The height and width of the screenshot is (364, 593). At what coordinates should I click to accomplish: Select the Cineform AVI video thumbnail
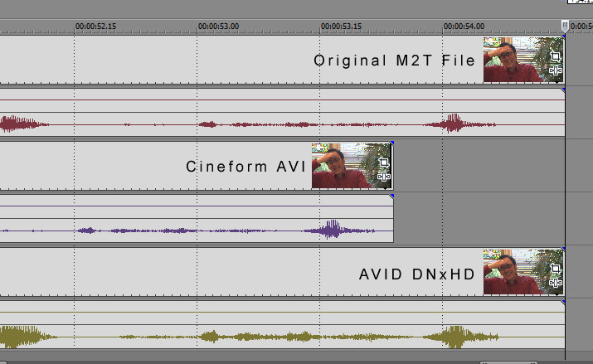(x=352, y=166)
